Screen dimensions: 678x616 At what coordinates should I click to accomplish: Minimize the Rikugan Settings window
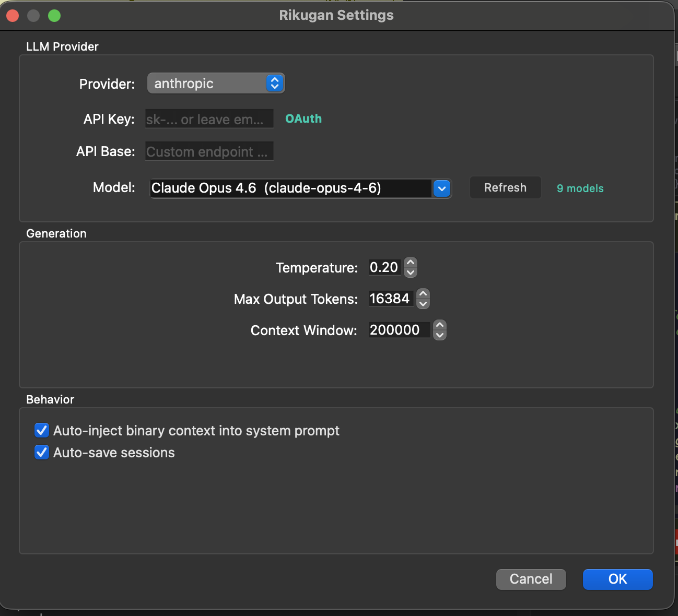[x=33, y=15]
